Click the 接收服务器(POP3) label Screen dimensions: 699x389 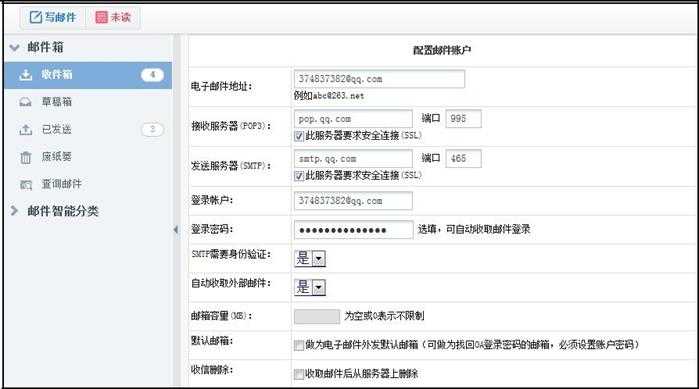231,126
